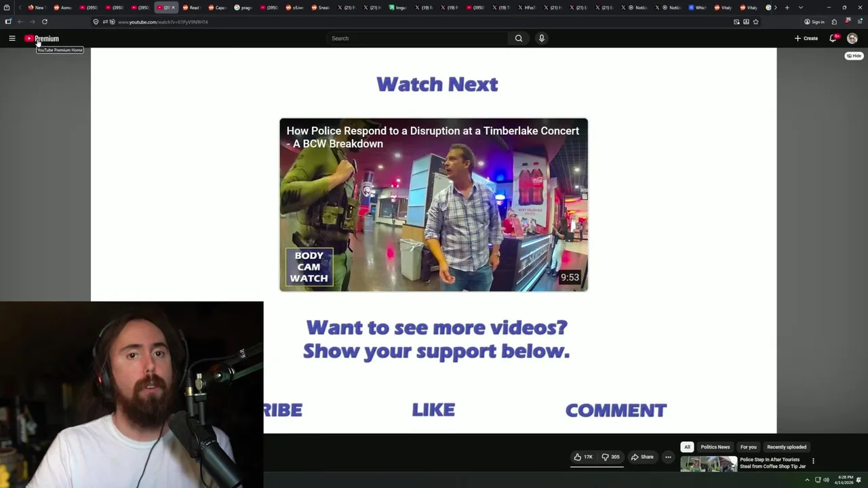Dislike the video with thumbs down
This screenshot has height=488, width=868.
click(610, 457)
